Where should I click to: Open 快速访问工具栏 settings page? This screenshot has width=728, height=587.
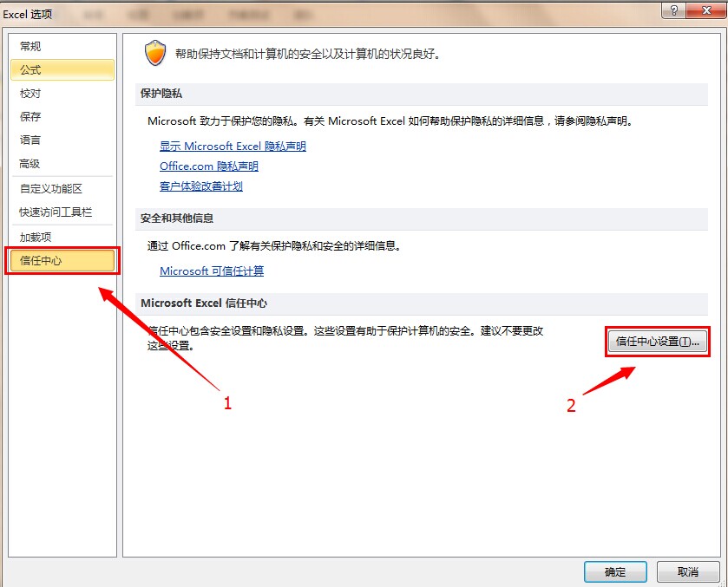tap(56, 212)
